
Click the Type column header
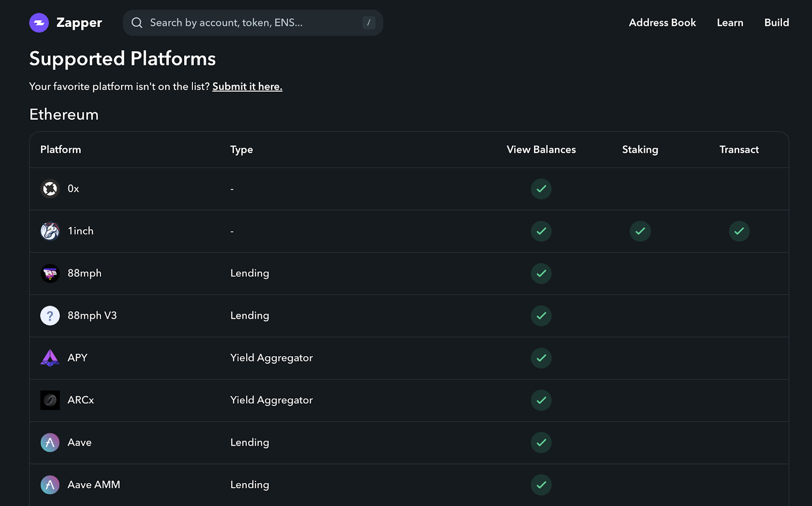pyautogui.click(x=242, y=150)
